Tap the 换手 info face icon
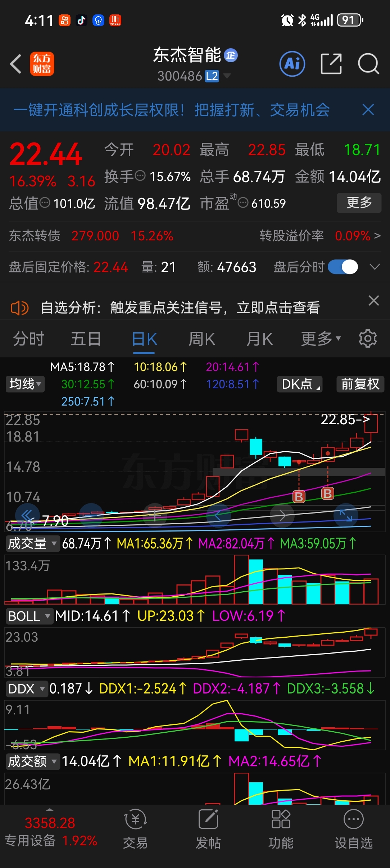390x868 pixels. click(140, 176)
